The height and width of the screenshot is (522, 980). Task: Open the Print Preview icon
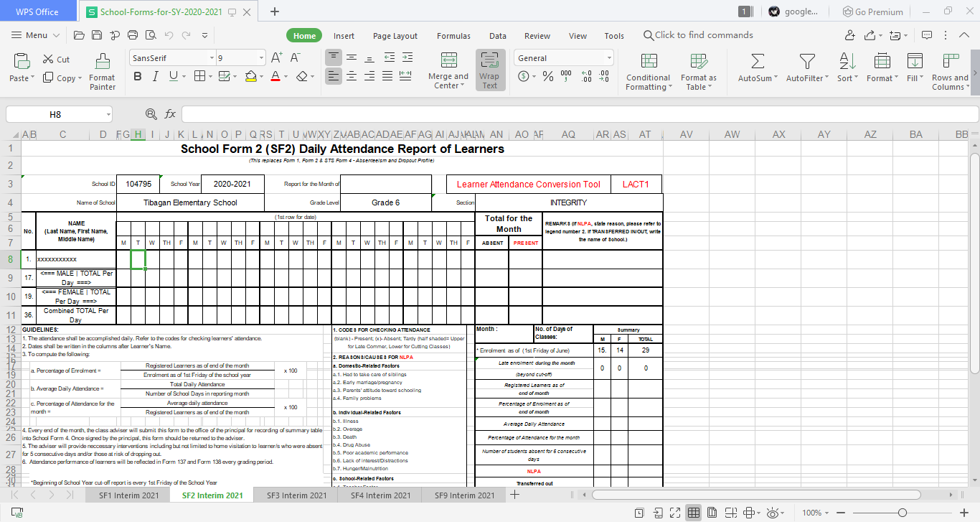click(x=150, y=35)
